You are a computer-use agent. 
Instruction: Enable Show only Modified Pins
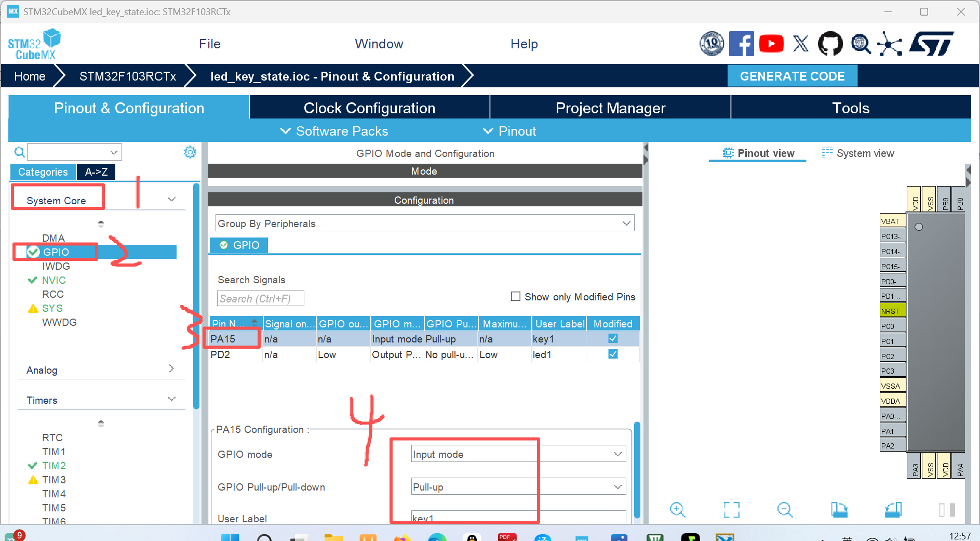point(515,296)
